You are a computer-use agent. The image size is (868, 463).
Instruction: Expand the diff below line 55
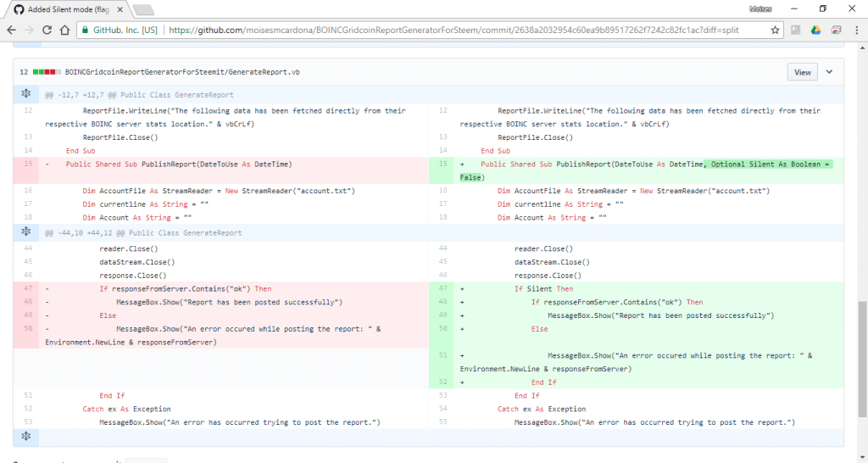coord(26,437)
